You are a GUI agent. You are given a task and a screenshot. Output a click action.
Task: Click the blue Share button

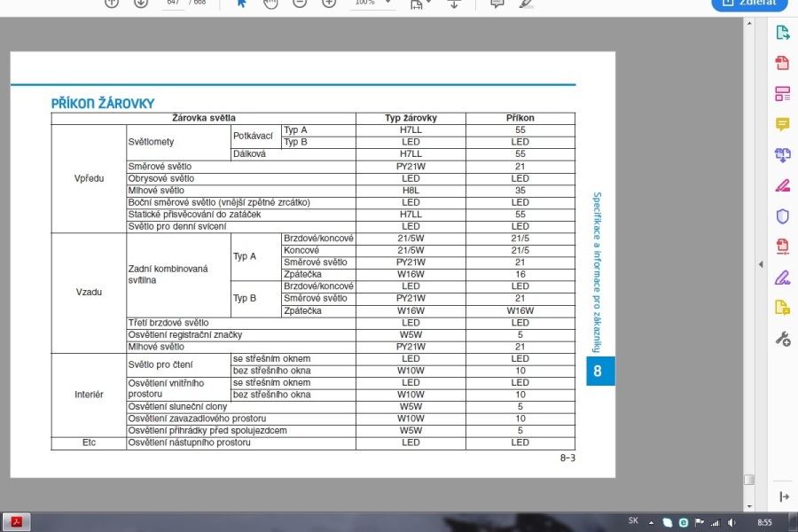(x=749, y=4)
